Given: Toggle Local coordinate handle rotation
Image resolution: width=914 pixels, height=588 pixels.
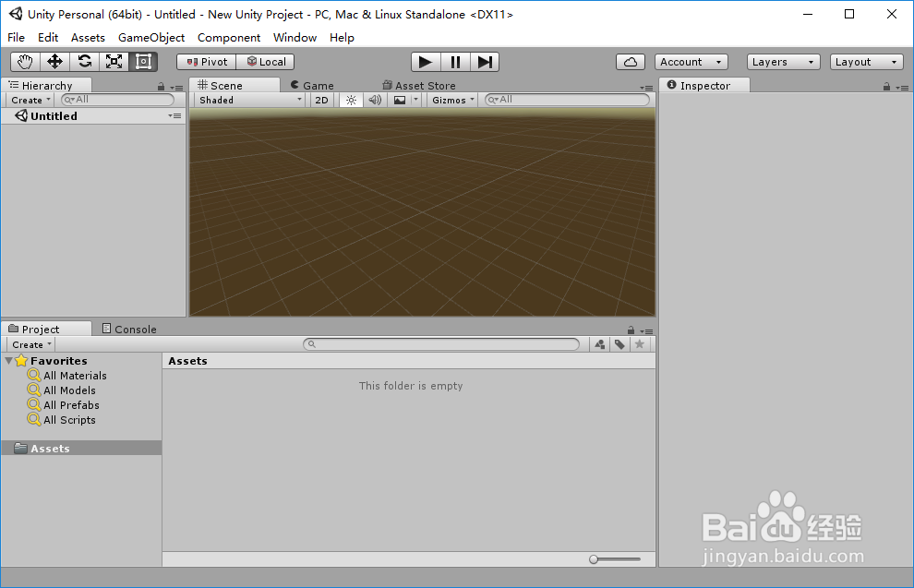Looking at the screenshot, I should (x=266, y=61).
